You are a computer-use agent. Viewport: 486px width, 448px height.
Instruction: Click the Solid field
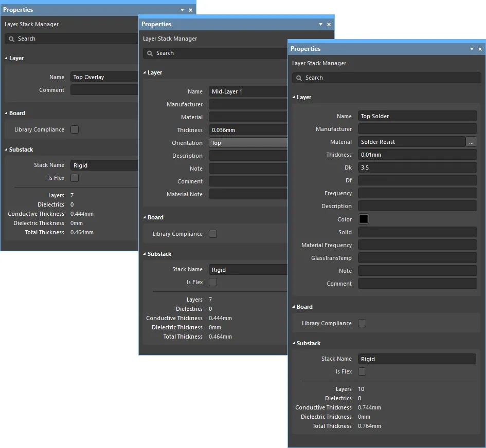click(x=417, y=232)
